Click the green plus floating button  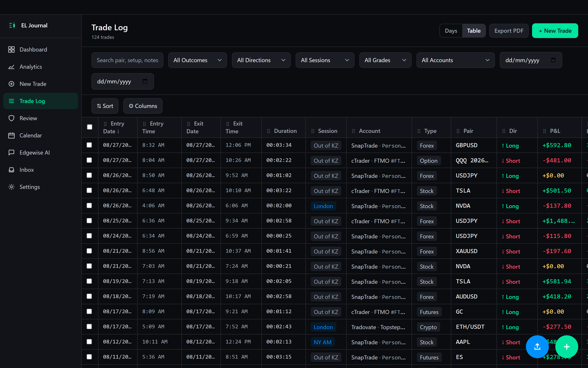pos(567,347)
